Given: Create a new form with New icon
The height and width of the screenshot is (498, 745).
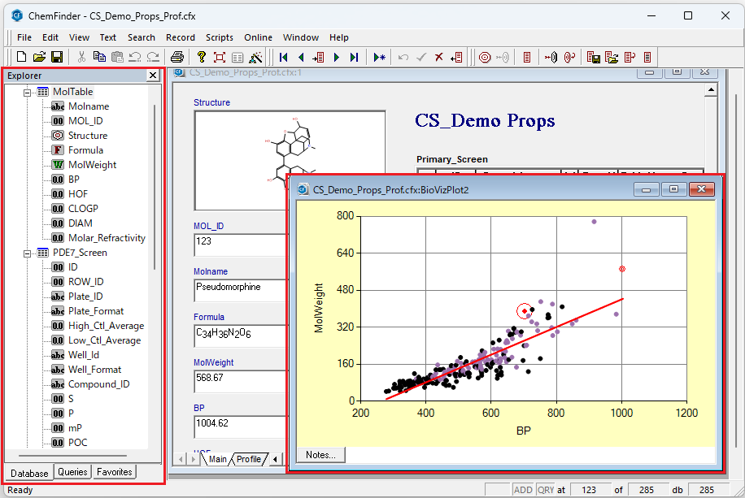Looking at the screenshot, I should click(x=22, y=57).
